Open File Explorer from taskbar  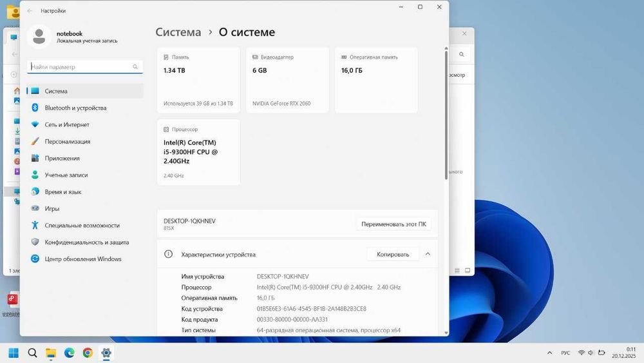tap(51, 353)
